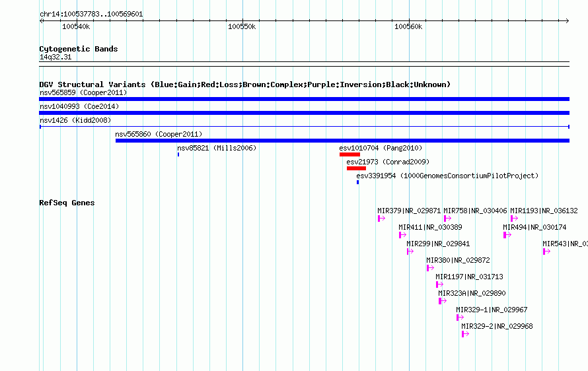The height and width of the screenshot is (371, 588).
Task: Select the nsv565859 blue gain bar
Action: pos(304,99)
